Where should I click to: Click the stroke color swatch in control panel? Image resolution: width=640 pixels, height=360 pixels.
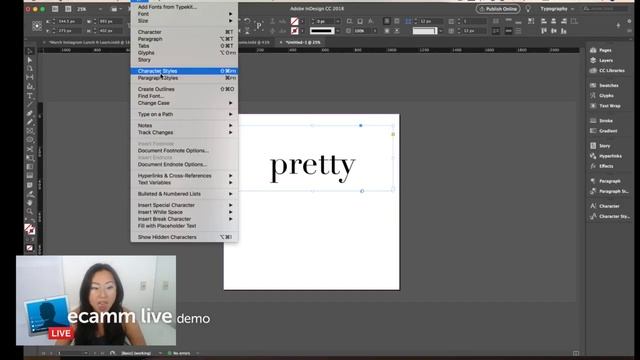point(295,31)
